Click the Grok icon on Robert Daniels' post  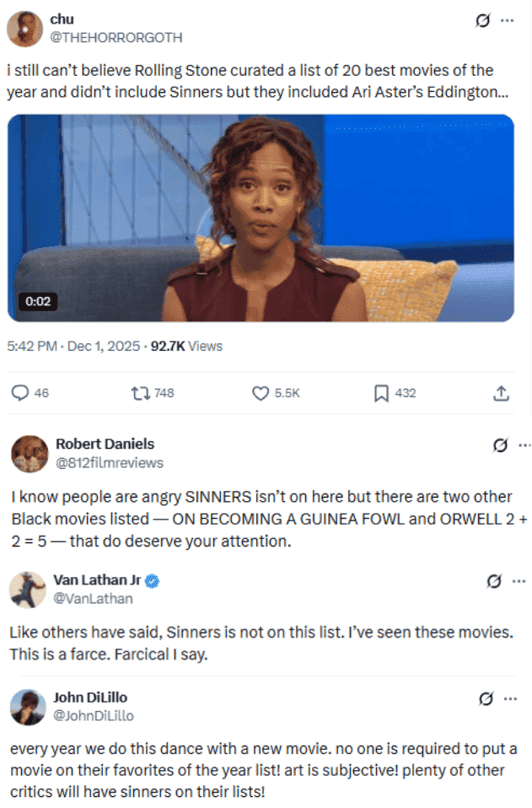500,445
